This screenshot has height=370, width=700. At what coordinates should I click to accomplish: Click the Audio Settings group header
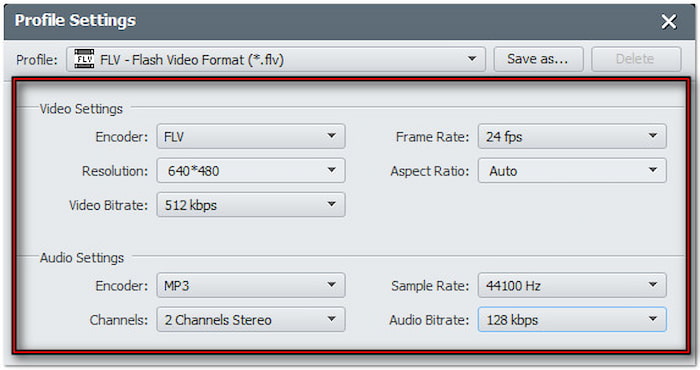click(82, 258)
